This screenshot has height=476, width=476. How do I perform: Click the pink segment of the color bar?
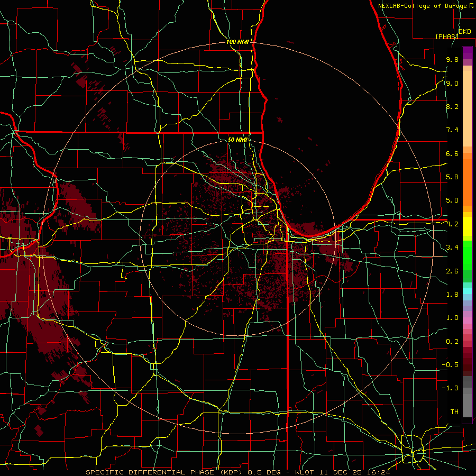tap(467, 321)
